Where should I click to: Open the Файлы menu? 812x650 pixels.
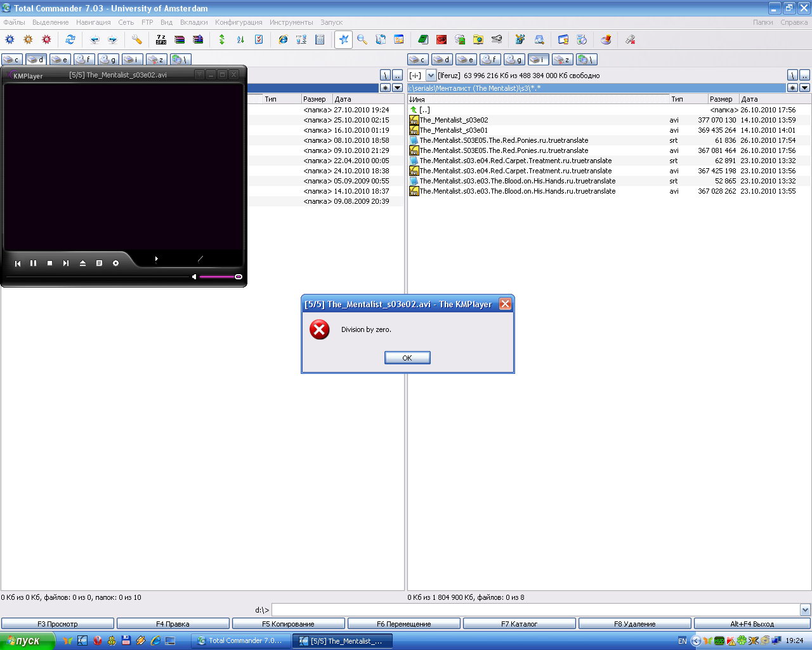[15, 22]
